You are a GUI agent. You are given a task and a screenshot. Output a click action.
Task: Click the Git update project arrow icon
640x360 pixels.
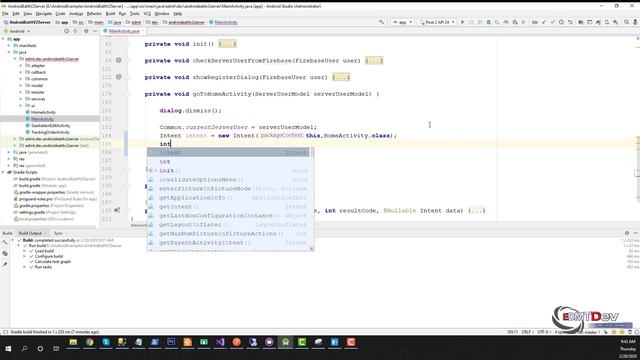(544, 22)
